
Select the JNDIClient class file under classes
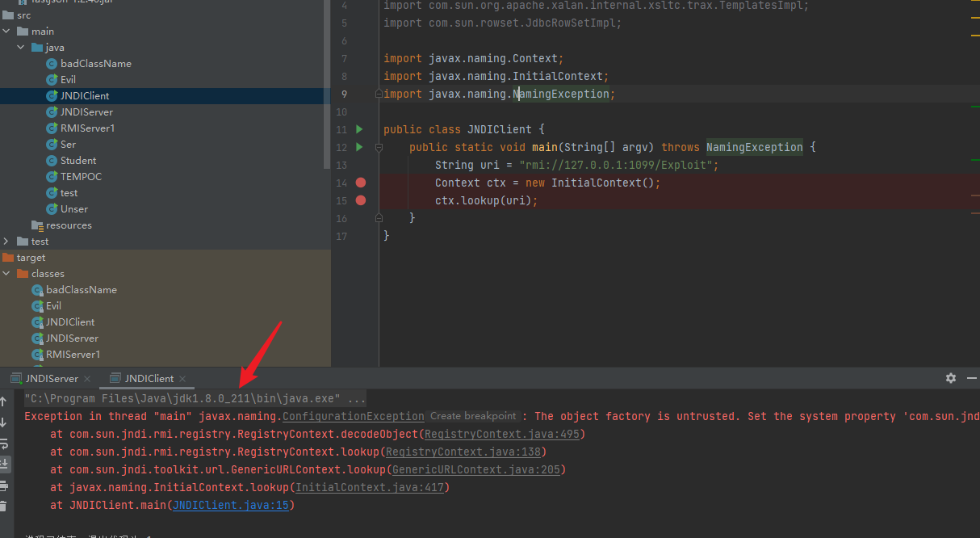[x=70, y=322]
